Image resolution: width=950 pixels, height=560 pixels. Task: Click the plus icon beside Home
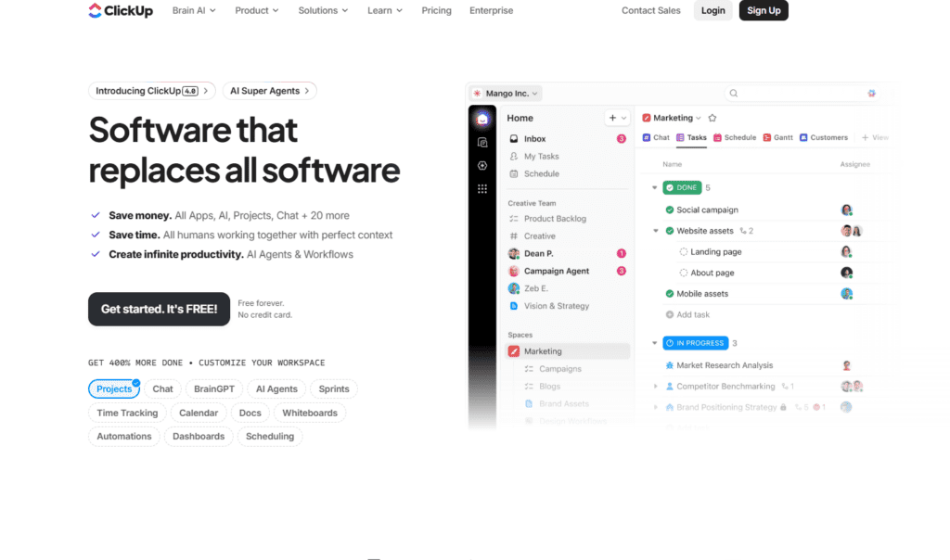613,119
